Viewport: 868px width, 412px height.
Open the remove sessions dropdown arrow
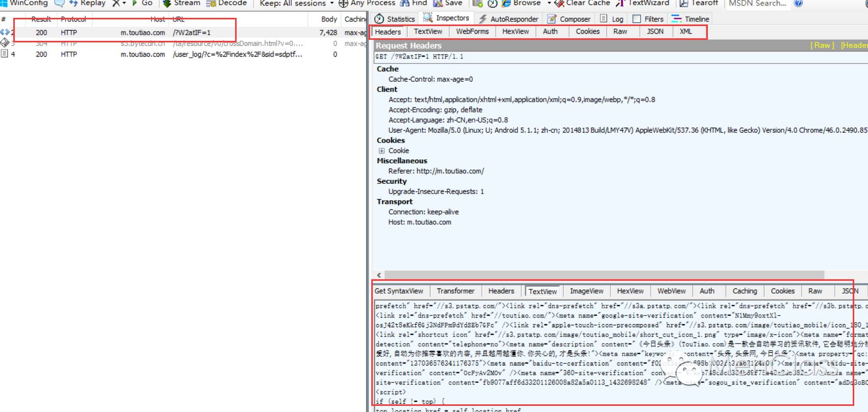pos(124,3)
